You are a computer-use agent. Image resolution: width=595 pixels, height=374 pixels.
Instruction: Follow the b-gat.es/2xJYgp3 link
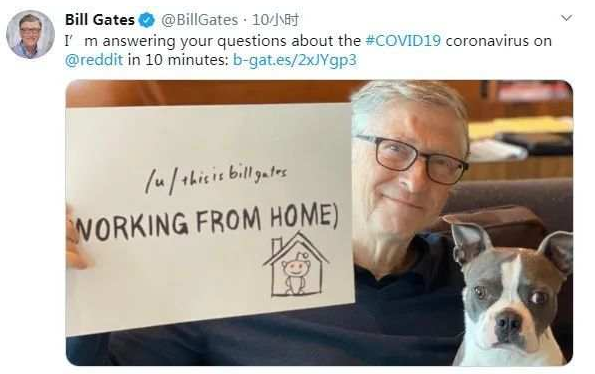coord(295,60)
